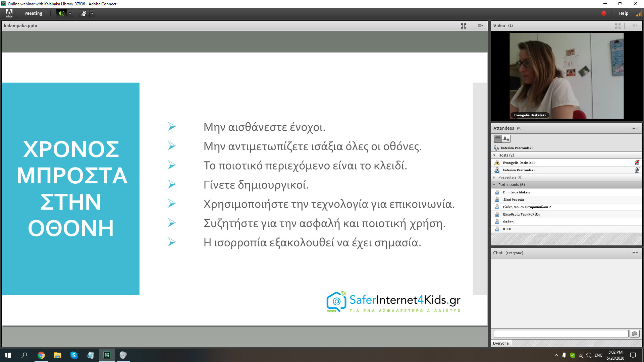Maximize the kalampaka.pptx share pod
Viewport: 644px width, 362px height.
pyautogui.click(x=464, y=26)
